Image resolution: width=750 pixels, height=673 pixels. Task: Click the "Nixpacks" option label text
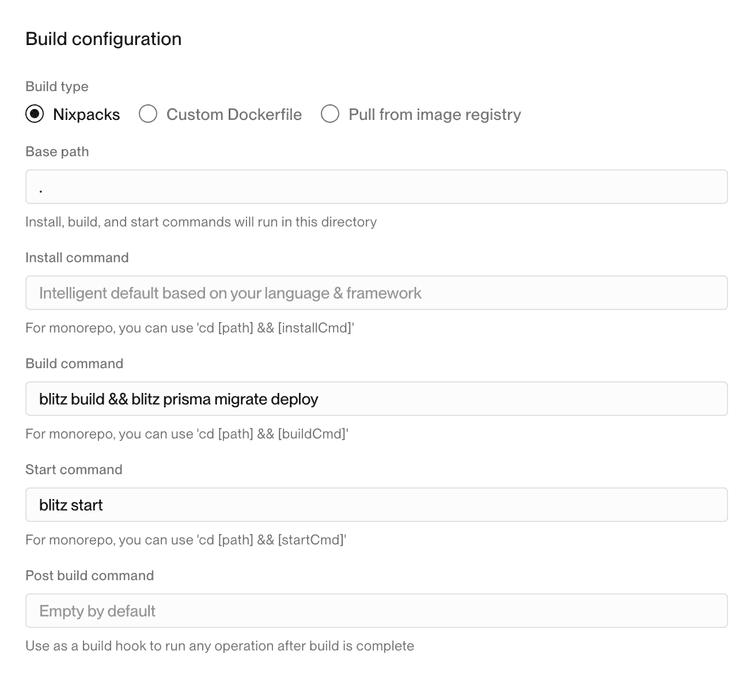(x=86, y=114)
